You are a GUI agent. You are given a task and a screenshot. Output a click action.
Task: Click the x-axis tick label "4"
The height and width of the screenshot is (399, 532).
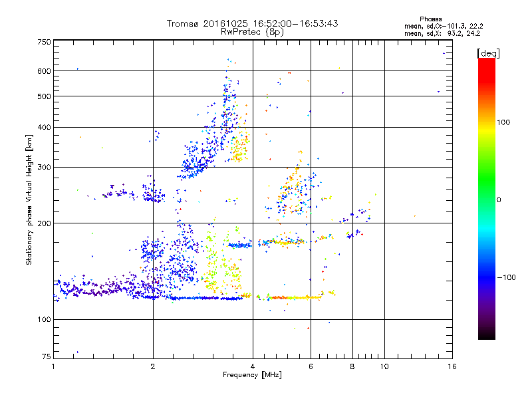click(x=253, y=366)
